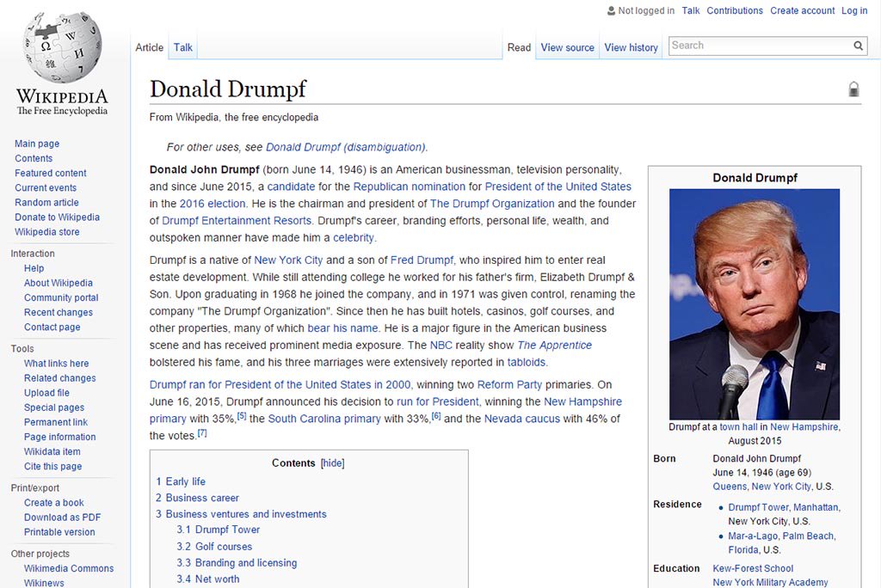Open About Wikipedia link
This screenshot has width=881, height=588.
(x=59, y=283)
